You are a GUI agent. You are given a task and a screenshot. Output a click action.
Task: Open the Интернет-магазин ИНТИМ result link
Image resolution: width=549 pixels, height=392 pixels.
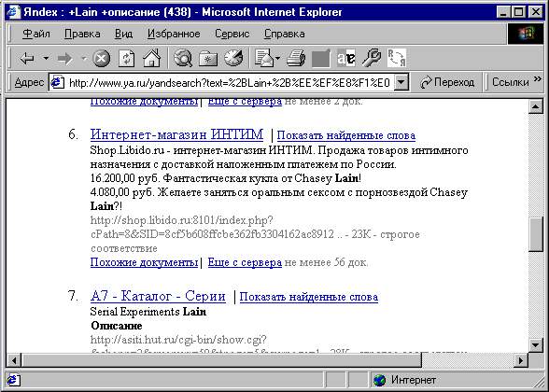pyautogui.click(x=176, y=134)
